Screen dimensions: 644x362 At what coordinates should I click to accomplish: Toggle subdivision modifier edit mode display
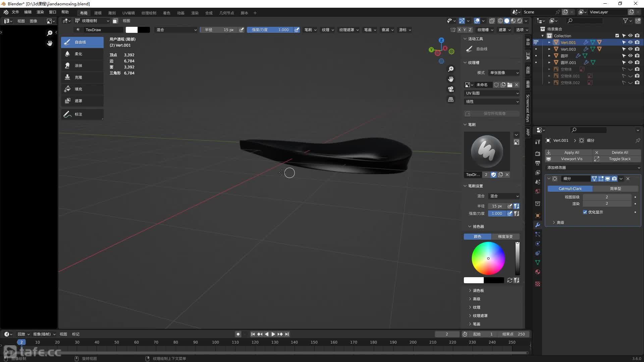point(601,179)
